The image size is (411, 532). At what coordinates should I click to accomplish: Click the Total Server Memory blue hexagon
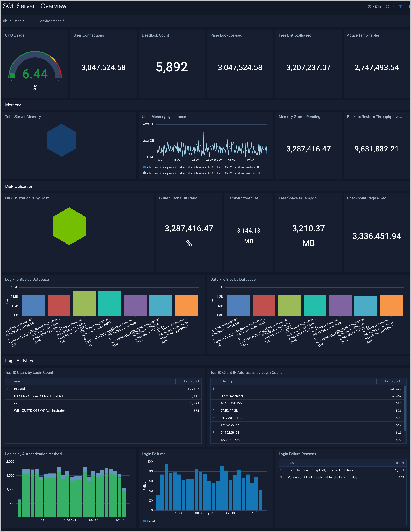62,140
